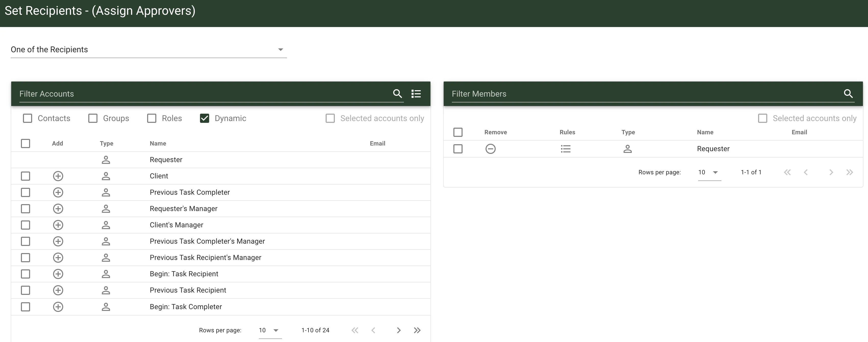Click Client's Manager name text

pyautogui.click(x=176, y=225)
